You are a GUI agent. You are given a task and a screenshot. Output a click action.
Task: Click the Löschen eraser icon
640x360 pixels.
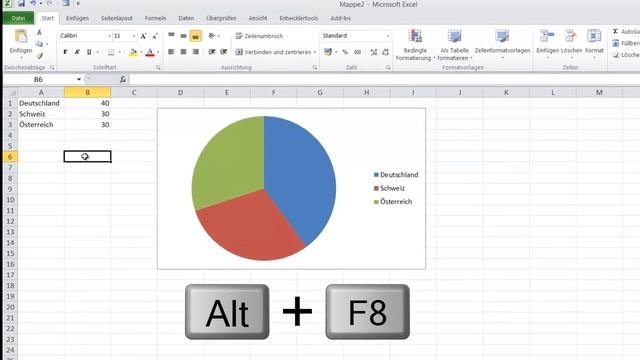616,55
